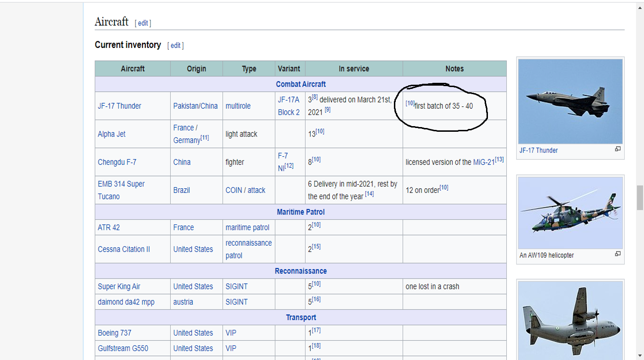Open EMB 314 Super Tucano link

click(x=121, y=190)
